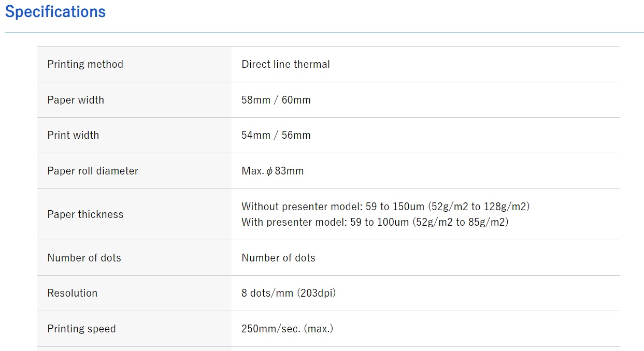644x351 pixels.
Task: Click the Paper thickness label
Action: click(85, 214)
